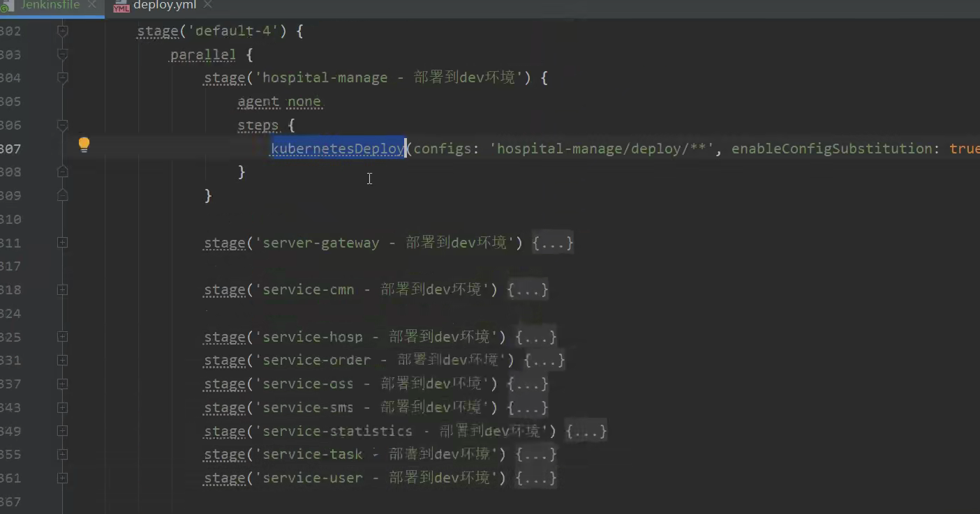Collapse the parallel block fold marker
Image resolution: width=980 pixels, height=514 pixels.
pos(62,54)
